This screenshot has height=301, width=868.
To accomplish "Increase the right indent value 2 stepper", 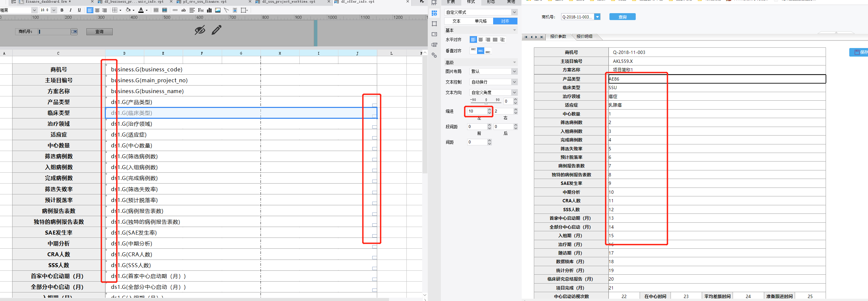I will click(515, 109).
